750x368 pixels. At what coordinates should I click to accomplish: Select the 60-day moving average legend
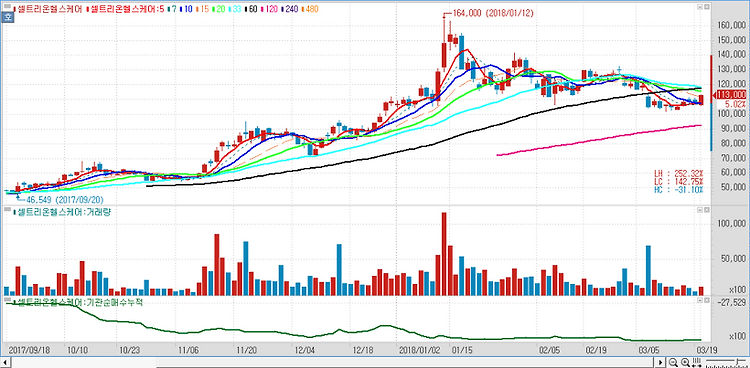coord(251,9)
